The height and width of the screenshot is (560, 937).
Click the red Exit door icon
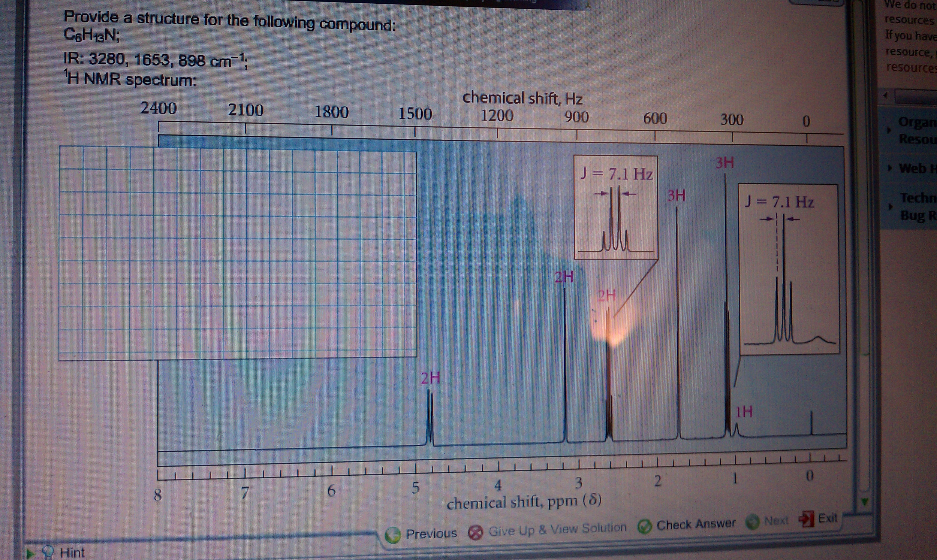click(x=806, y=519)
